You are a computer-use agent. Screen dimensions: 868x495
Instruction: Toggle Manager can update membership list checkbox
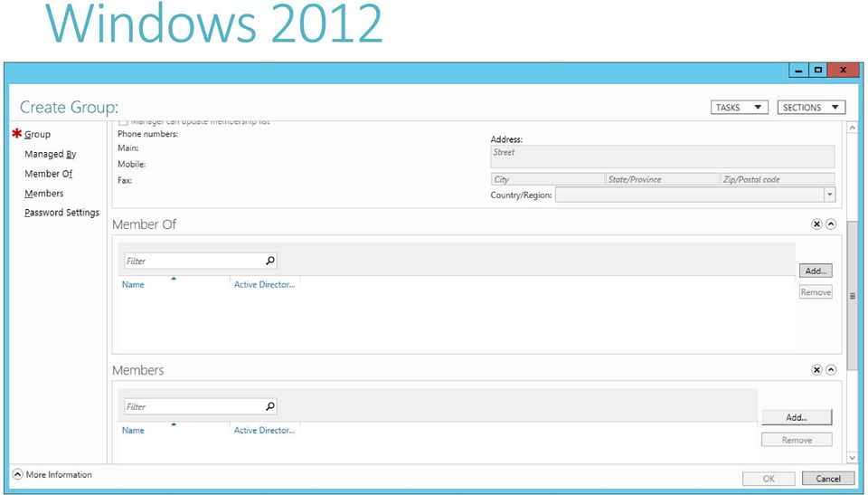click(x=123, y=122)
